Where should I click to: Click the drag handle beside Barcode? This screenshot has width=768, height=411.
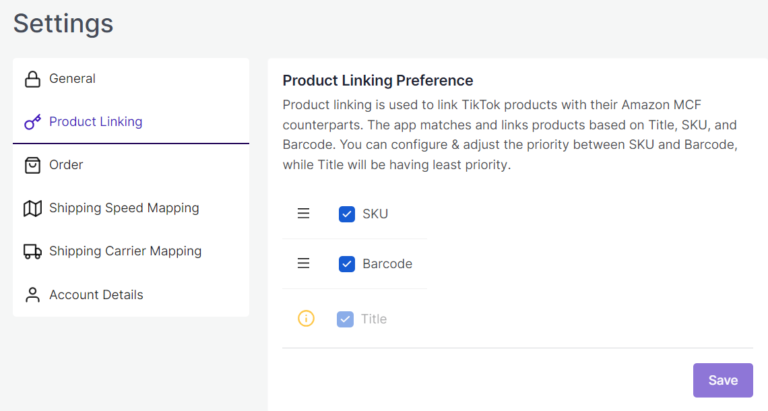tap(303, 264)
